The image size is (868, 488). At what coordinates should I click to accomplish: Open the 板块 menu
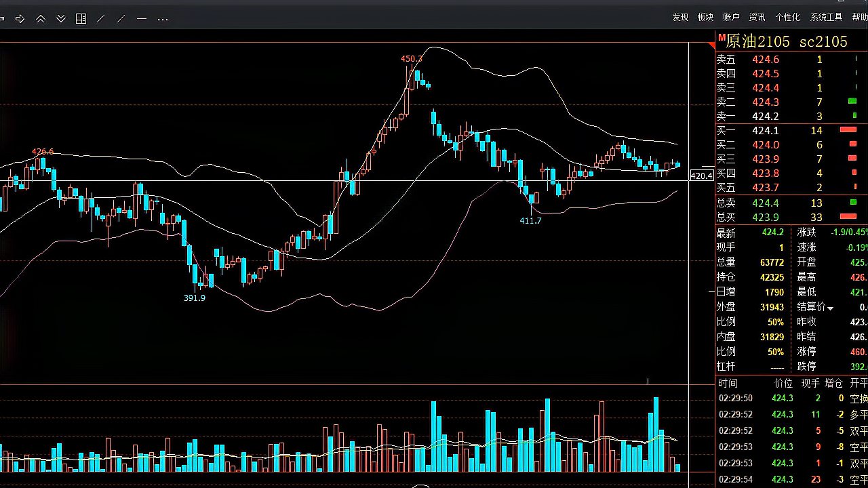pyautogui.click(x=706, y=17)
